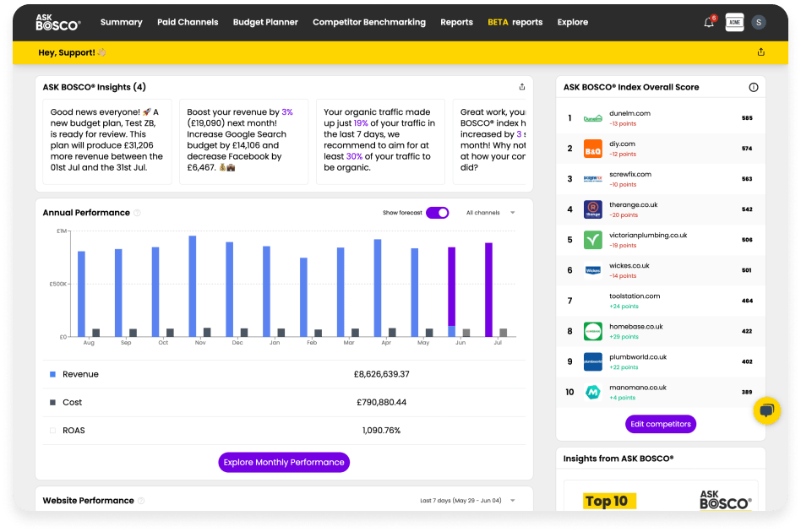The width and height of the screenshot is (801, 532).
Task: Toggle ROAS series in chart legend
Action: pyautogui.click(x=53, y=431)
